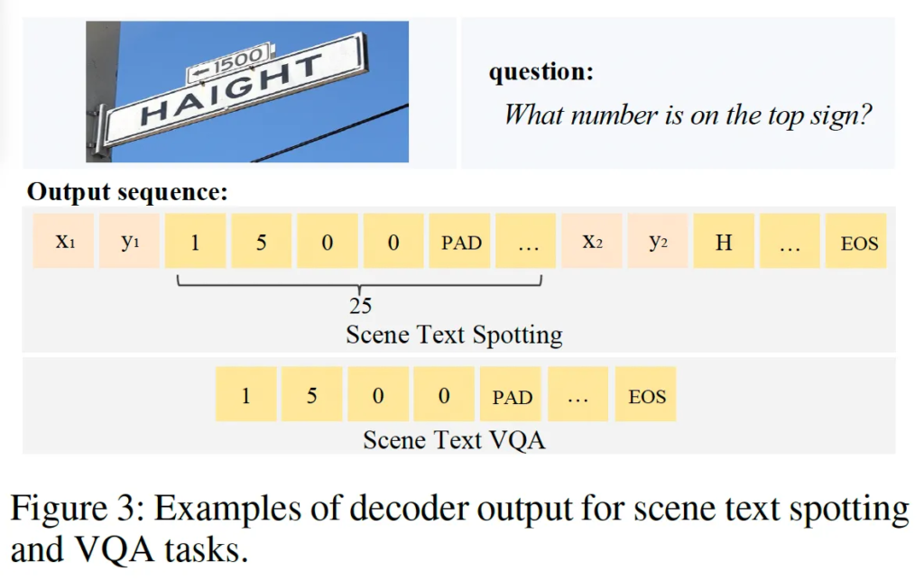
Task: Select EOS token in the VQA row
Action: (x=646, y=395)
